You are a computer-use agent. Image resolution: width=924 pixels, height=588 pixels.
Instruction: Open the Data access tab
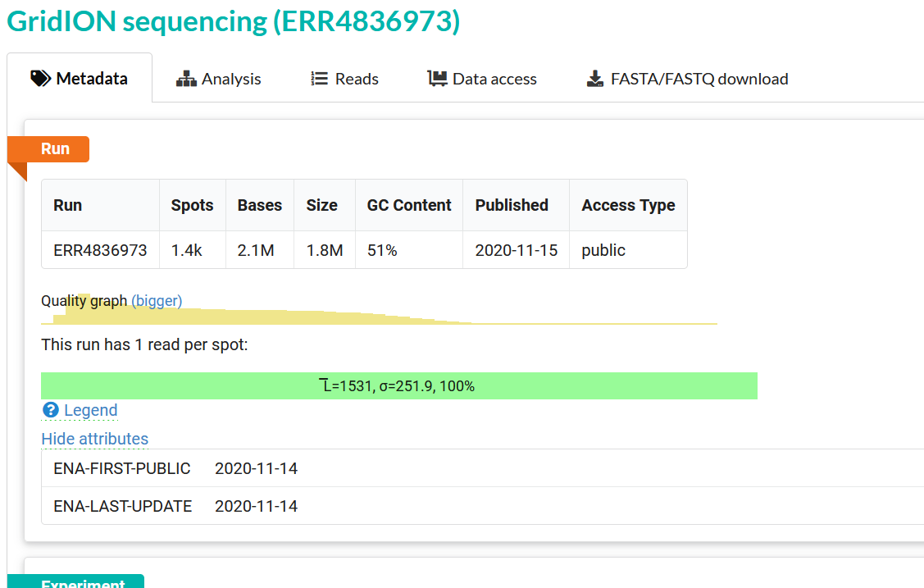pos(482,79)
